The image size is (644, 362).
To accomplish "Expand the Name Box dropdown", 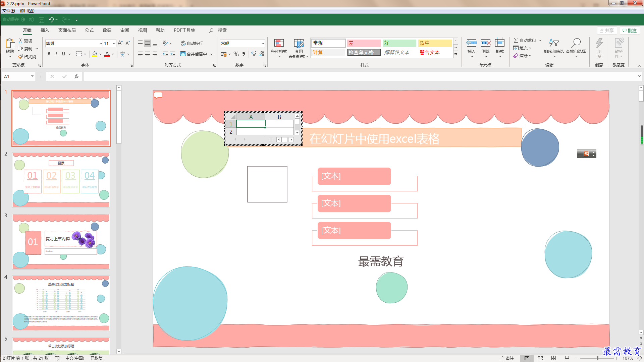I will coord(32,76).
